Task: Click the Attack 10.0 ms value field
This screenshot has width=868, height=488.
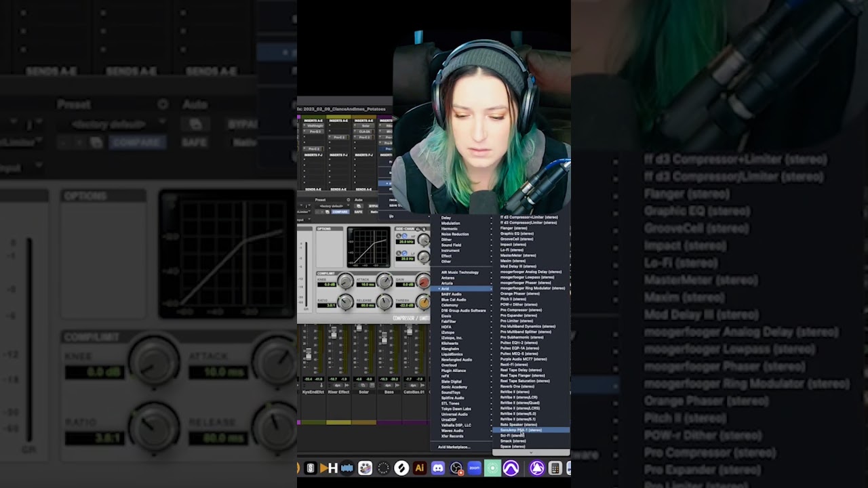Action: [x=366, y=285]
